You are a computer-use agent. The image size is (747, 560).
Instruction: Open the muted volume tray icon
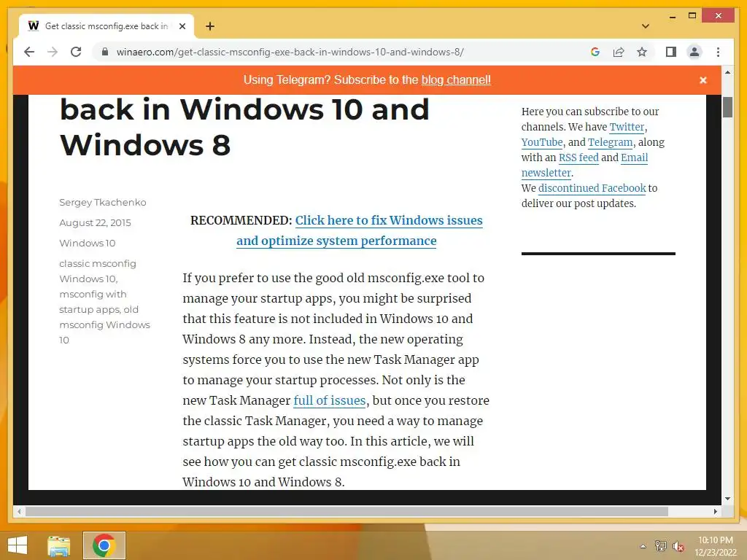click(678, 546)
